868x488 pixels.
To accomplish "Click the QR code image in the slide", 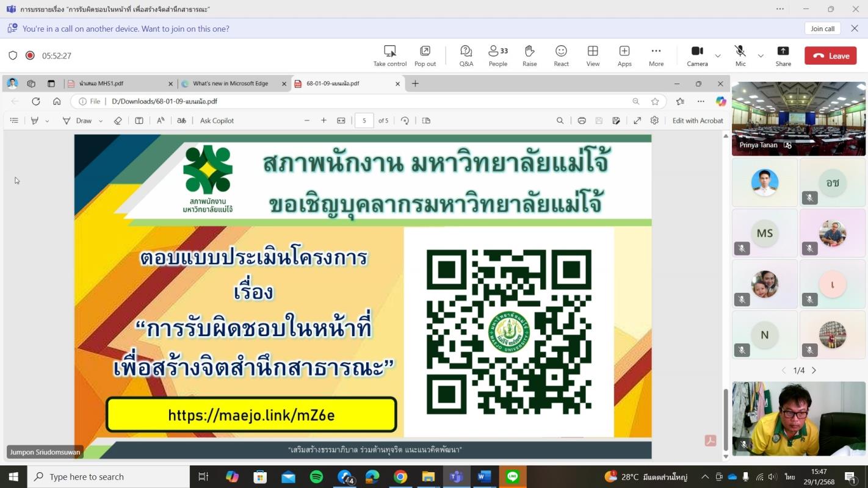I will [508, 332].
